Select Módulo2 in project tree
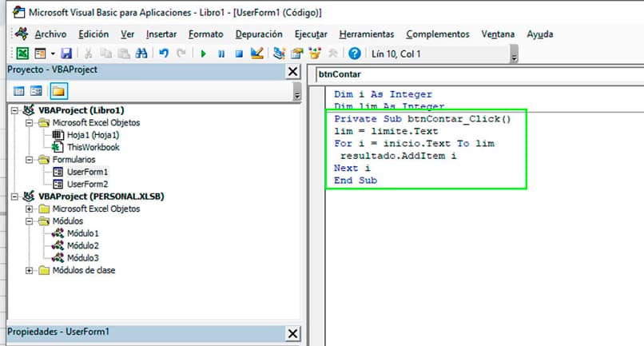 click(x=83, y=246)
